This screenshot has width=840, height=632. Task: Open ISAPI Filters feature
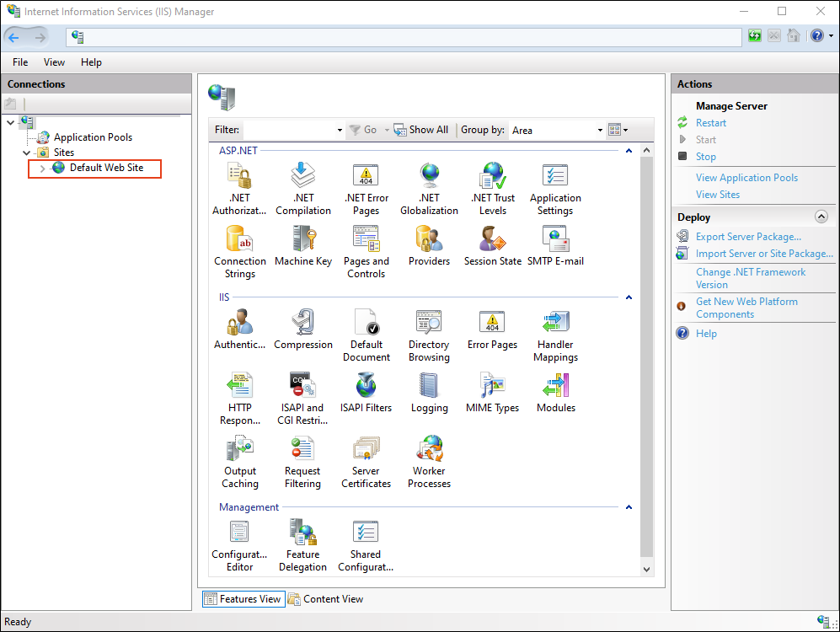(366, 394)
